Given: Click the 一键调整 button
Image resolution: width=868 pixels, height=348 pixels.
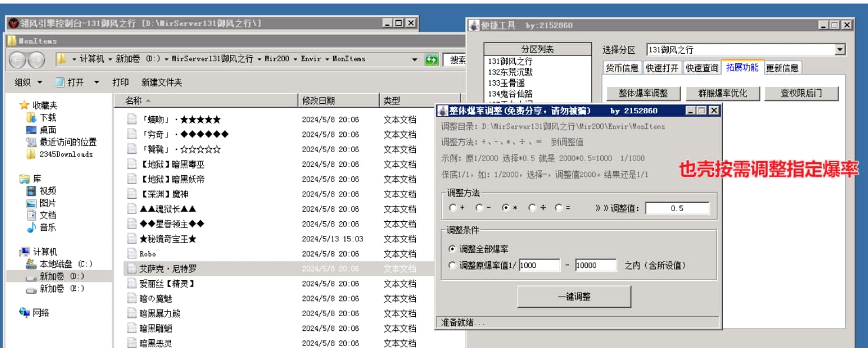Looking at the screenshot, I should [574, 297].
